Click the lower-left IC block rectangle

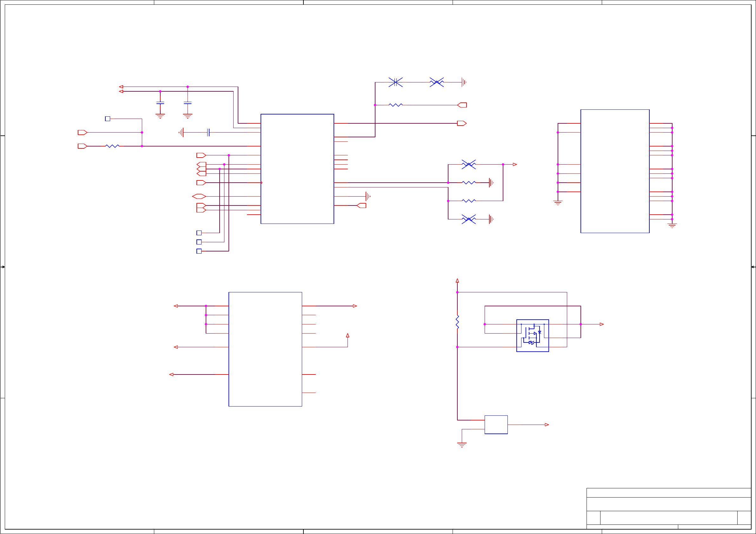click(x=265, y=349)
